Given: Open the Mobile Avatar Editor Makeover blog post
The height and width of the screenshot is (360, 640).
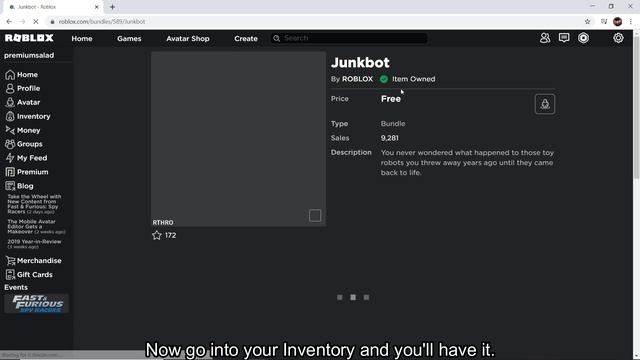Looking at the screenshot, I should [x=36, y=227].
